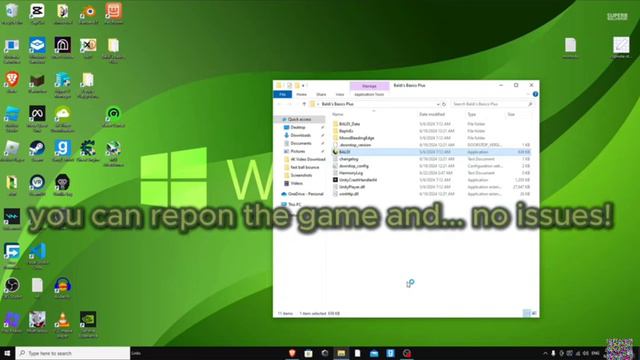Open the File ribbon tab
640x360 pixels.
[282, 94]
